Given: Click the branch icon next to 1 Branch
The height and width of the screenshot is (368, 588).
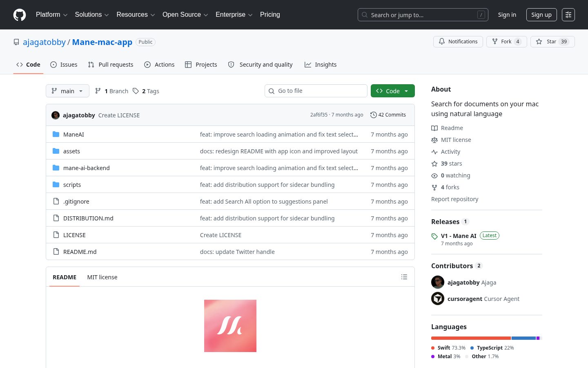Looking at the screenshot, I should tap(98, 91).
